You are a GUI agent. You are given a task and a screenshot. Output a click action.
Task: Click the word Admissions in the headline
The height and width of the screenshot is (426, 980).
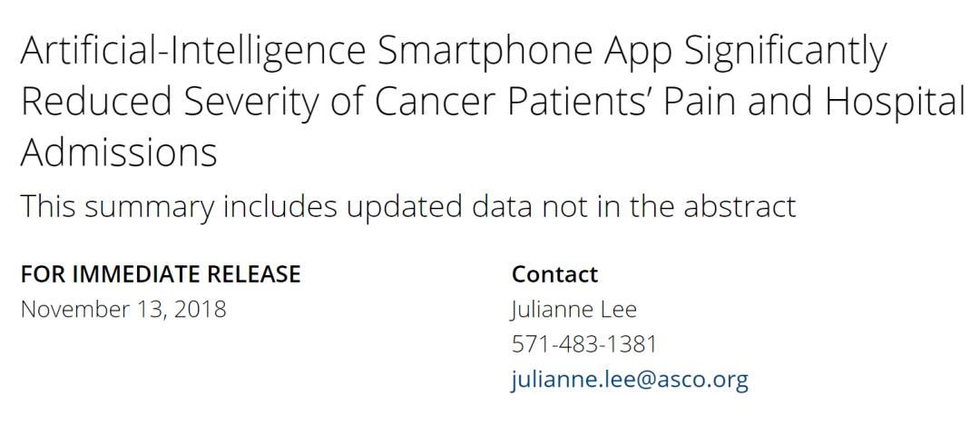[x=119, y=153]
